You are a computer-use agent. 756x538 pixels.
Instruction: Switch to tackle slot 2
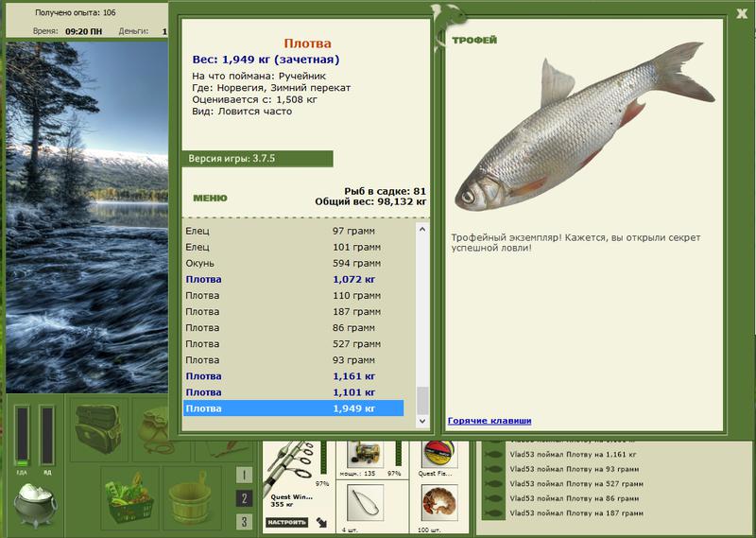pyautogui.click(x=245, y=498)
